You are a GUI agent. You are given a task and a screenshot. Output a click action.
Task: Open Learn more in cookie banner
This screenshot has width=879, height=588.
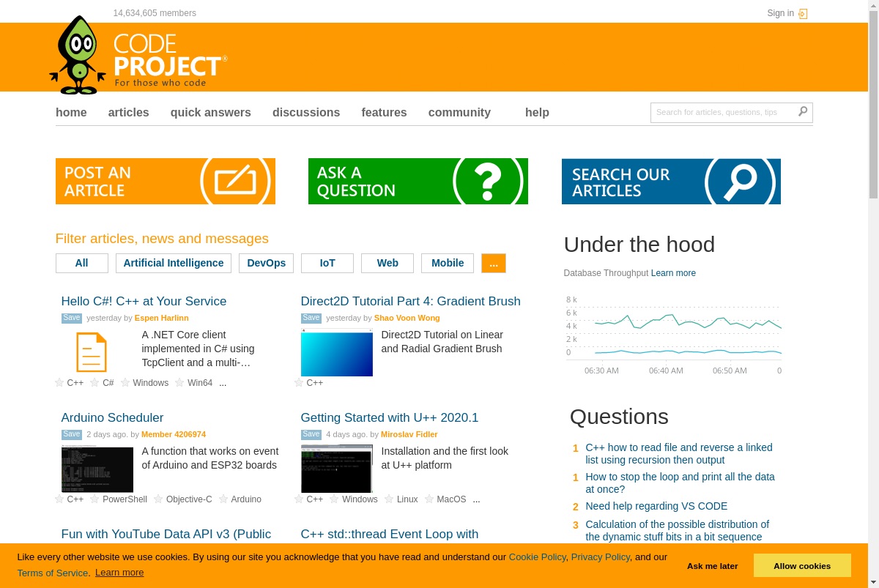pyautogui.click(x=119, y=573)
